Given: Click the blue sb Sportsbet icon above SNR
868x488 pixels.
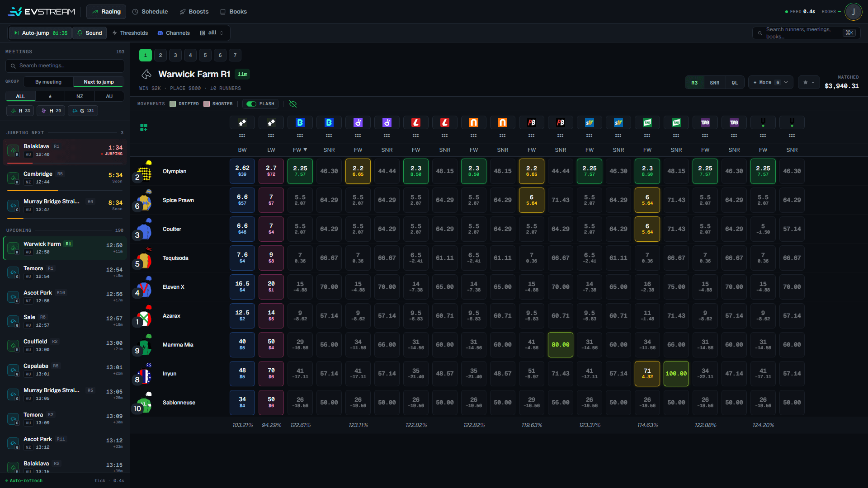Looking at the screenshot, I should (618, 122).
